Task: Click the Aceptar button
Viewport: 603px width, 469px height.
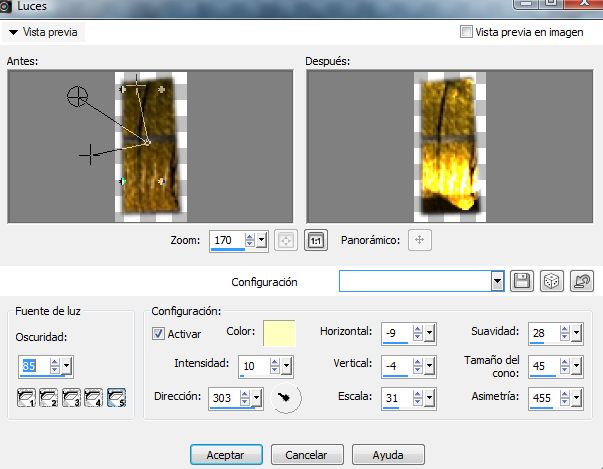Action: tap(226, 454)
